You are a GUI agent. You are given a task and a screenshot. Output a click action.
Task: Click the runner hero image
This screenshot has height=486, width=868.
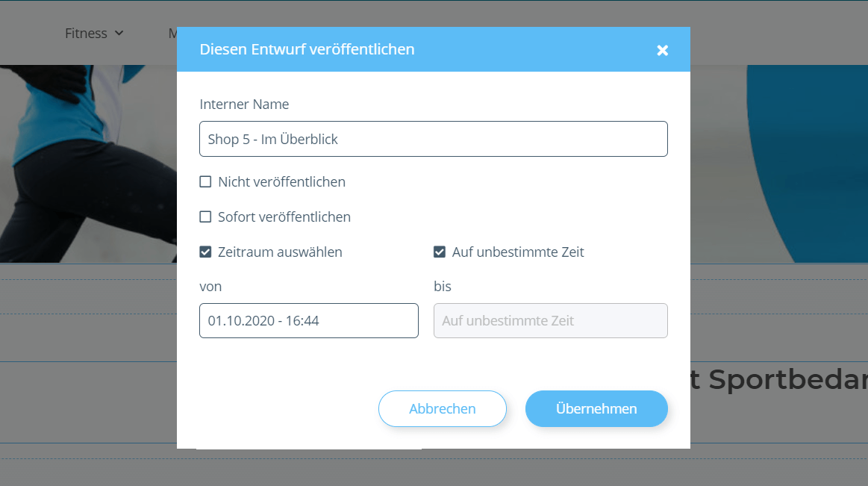click(x=82, y=164)
